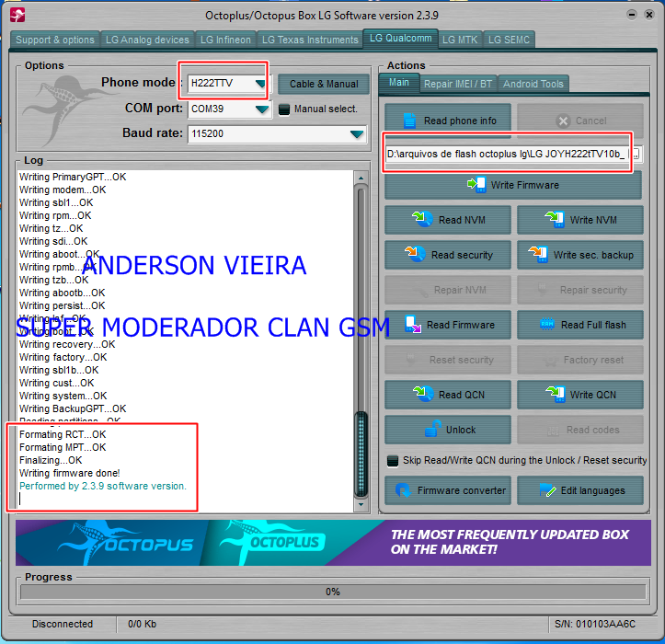This screenshot has width=665, height=644.
Task: Open the Baud rate dropdown
Action: (x=357, y=134)
